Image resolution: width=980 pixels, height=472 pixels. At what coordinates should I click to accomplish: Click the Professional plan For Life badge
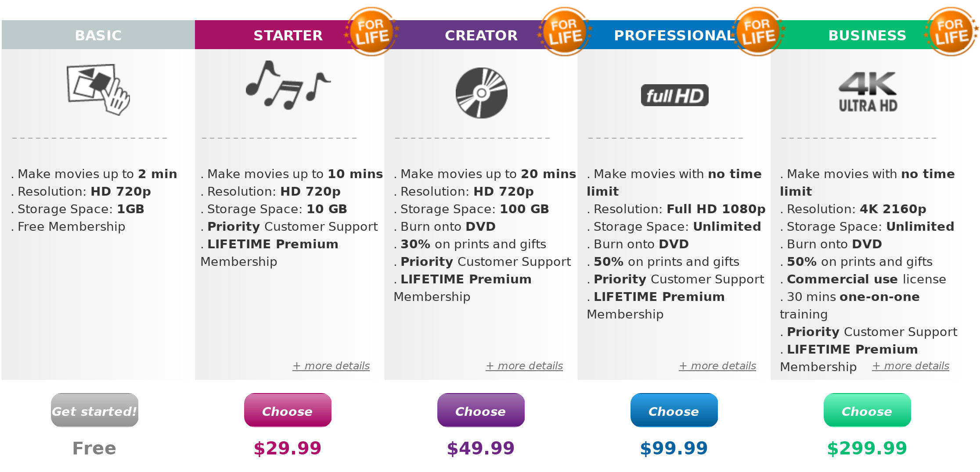click(x=758, y=32)
